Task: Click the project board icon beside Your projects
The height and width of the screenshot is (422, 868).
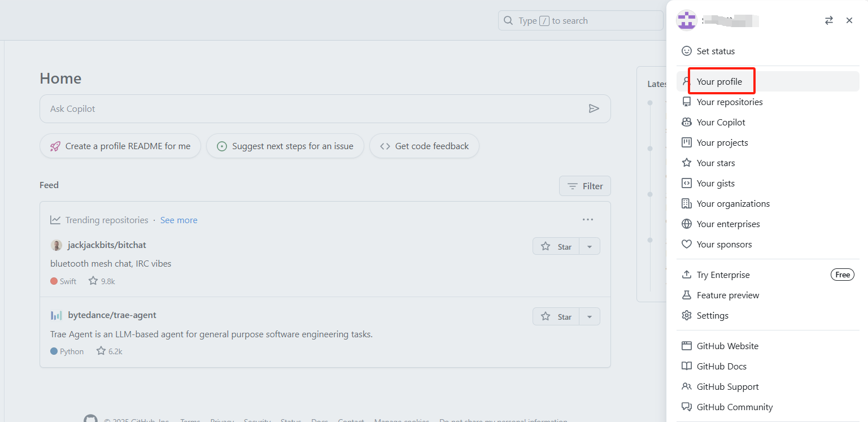Action: [x=687, y=142]
